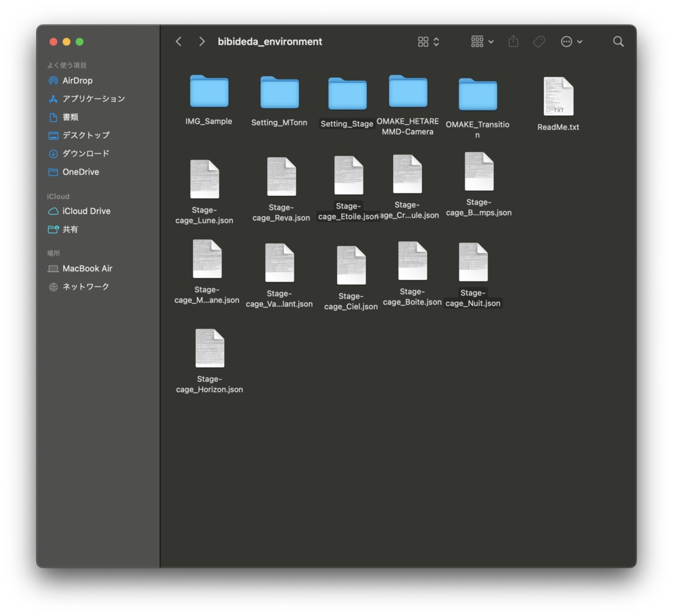
Task: Select the Stage-cage_Etoile.json file icon
Action: [x=348, y=175]
